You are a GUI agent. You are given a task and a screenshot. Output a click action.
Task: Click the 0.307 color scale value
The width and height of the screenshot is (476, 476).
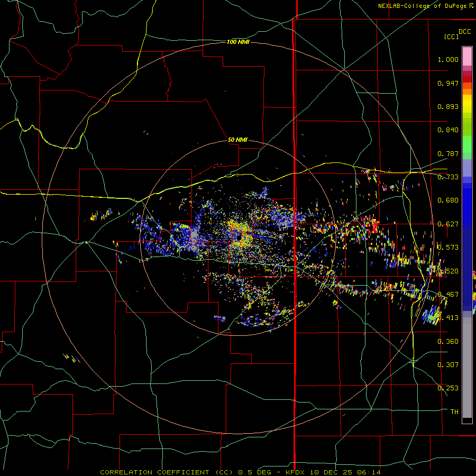[448, 365]
